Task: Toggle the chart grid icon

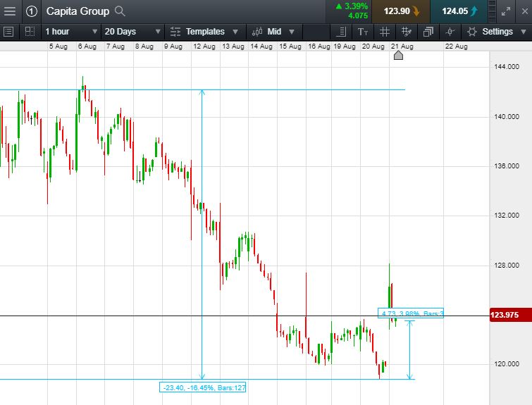Action: pos(385,32)
